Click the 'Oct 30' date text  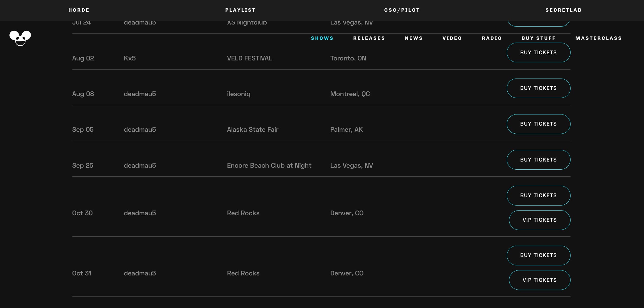pyautogui.click(x=82, y=213)
